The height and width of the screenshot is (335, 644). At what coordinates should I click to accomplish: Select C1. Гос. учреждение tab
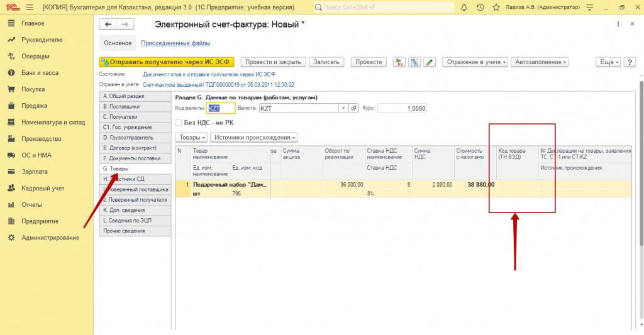pos(135,127)
